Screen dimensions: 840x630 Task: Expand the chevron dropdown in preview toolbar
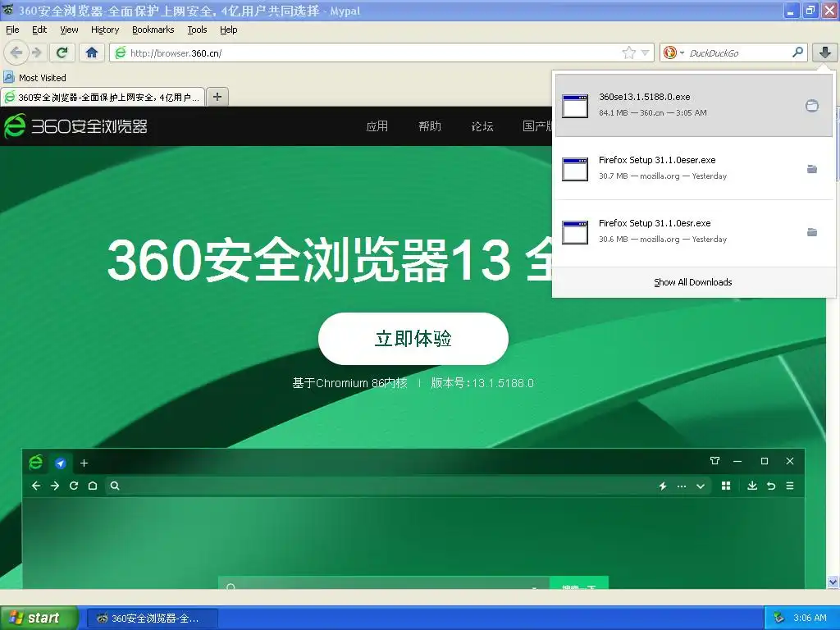pos(701,486)
